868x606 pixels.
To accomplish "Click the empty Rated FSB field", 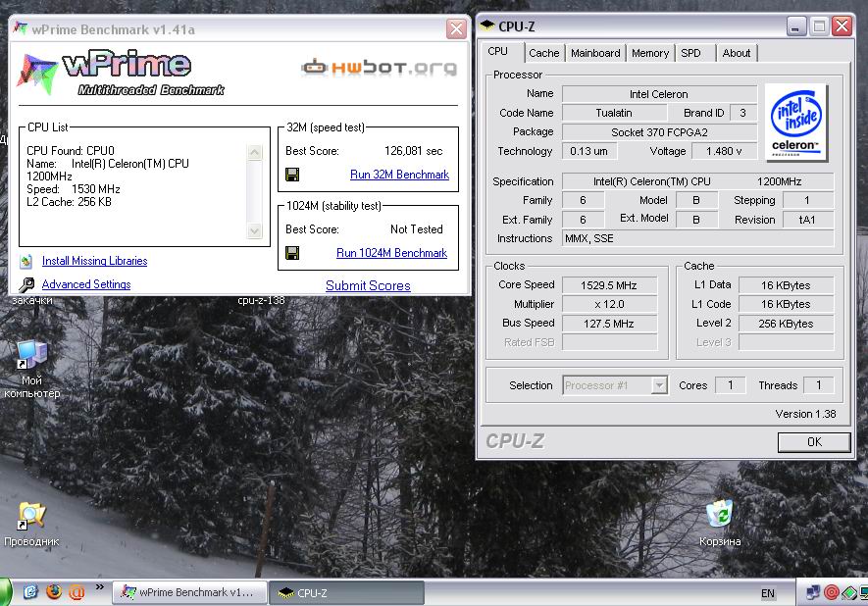I will coord(609,342).
